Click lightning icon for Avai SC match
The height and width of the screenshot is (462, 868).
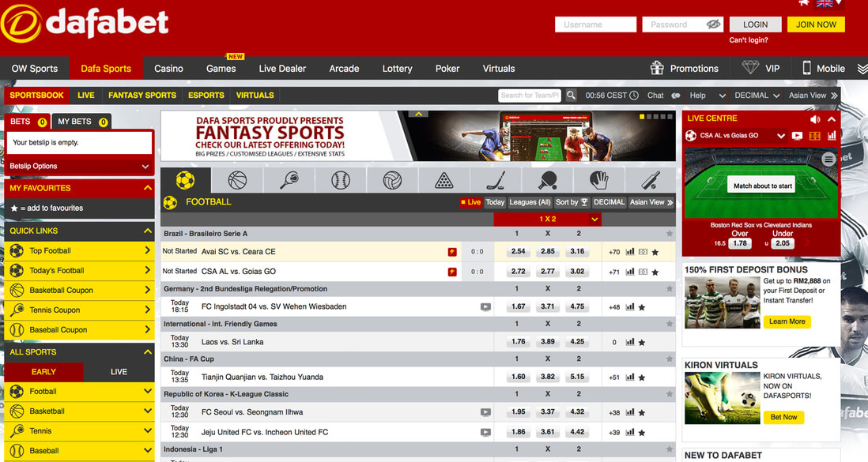pyautogui.click(x=452, y=252)
